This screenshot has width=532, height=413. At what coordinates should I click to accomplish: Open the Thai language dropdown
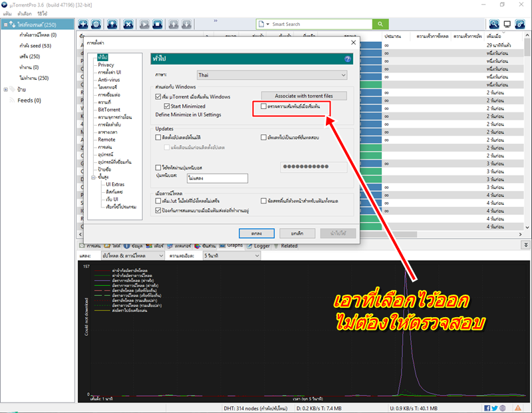(272, 75)
